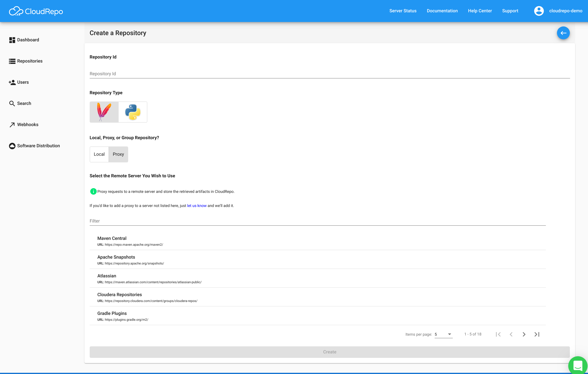Open the green chat widget
Image resolution: width=588 pixels, height=374 pixels.
click(578, 366)
